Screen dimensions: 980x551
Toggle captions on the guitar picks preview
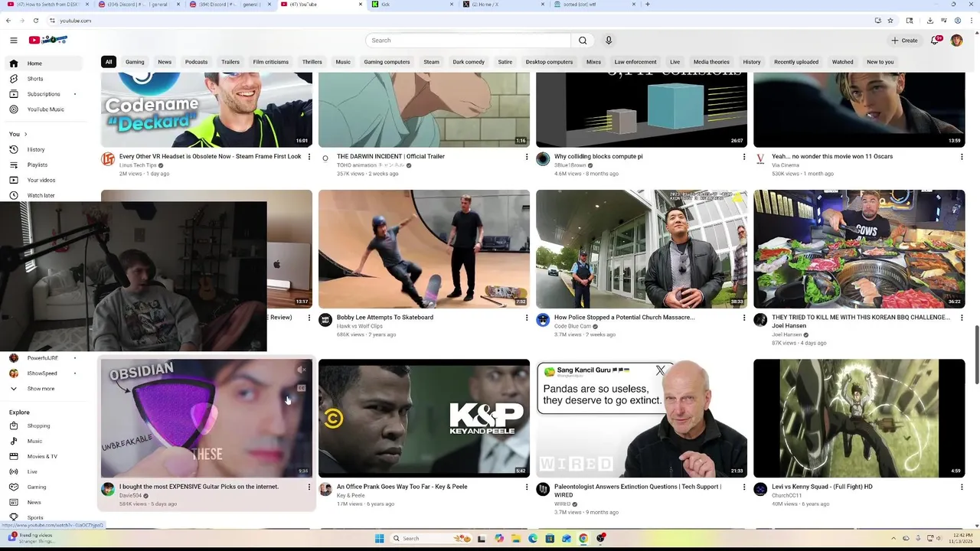pyautogui.click(x=302, y=388)
